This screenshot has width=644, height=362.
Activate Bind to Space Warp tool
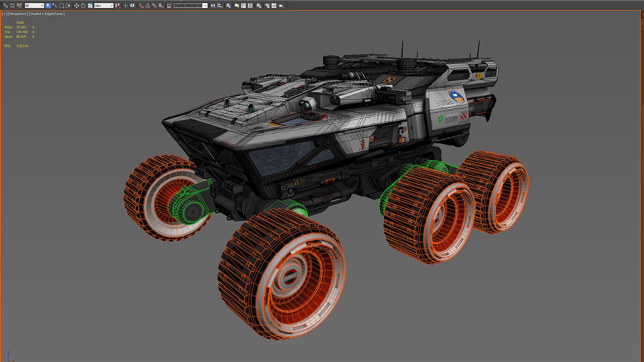(x=19, y=6)
